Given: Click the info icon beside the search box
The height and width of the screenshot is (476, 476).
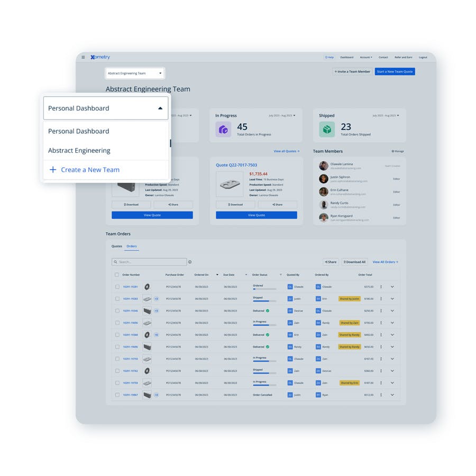Looking at the screenshot, I should point(190,262).
